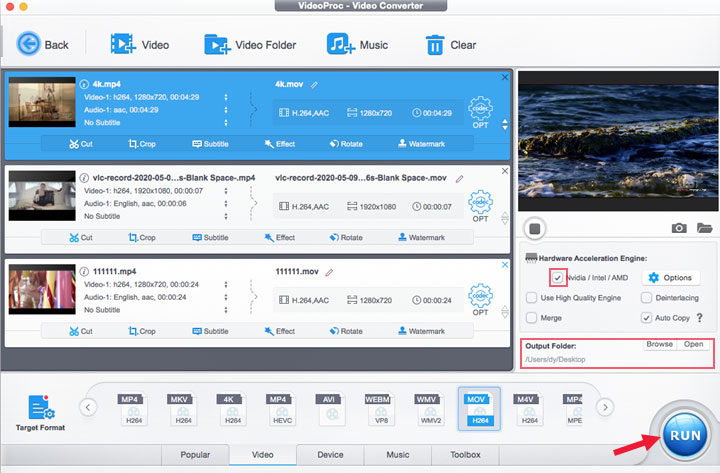Toggle Auto Copy checkbox

tap(646, 318)
